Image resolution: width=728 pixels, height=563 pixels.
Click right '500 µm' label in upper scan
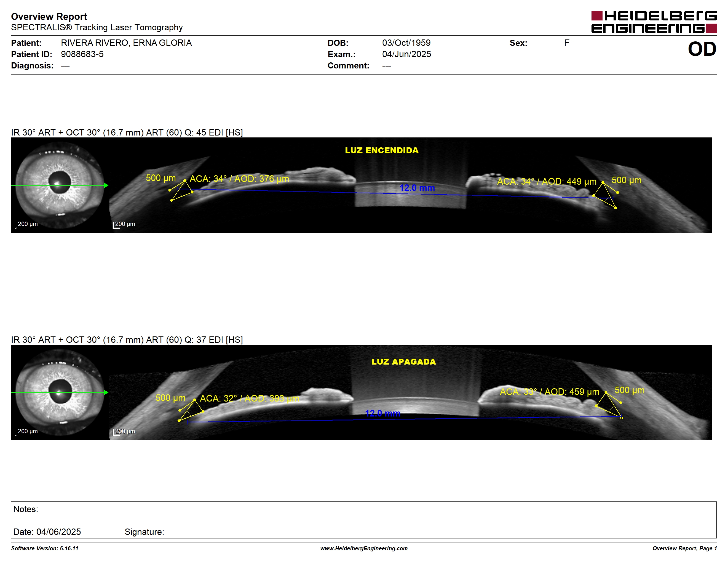point(626,180)
